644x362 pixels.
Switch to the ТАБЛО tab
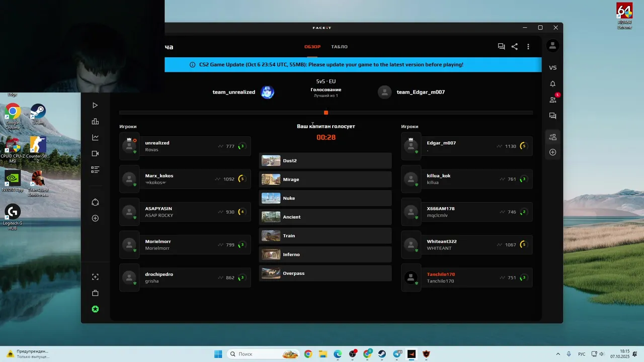339,47
